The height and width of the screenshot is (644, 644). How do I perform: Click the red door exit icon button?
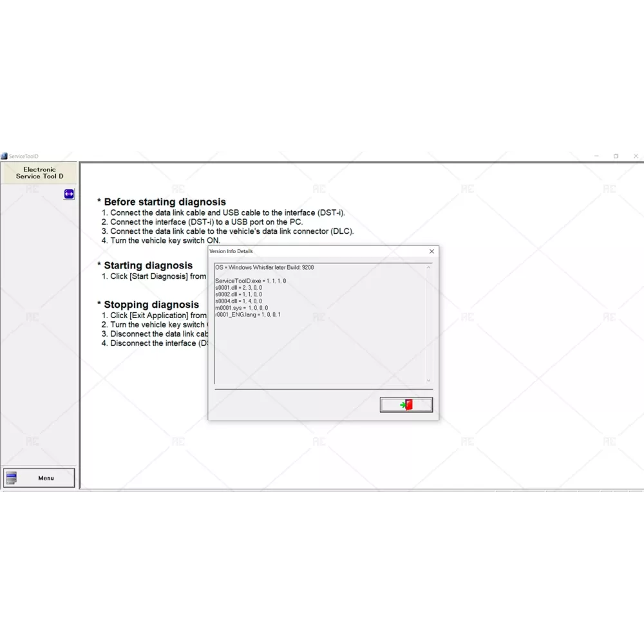[406, 405]
